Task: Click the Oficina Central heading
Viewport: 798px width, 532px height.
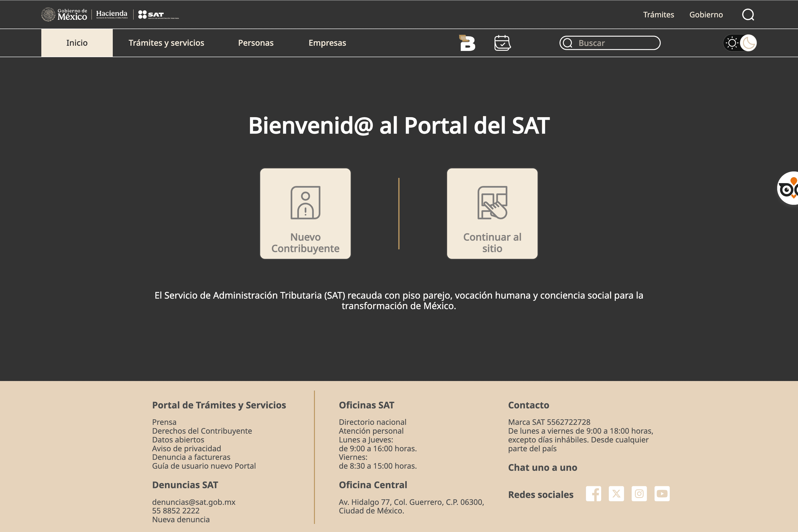Action: coord(373,485)
